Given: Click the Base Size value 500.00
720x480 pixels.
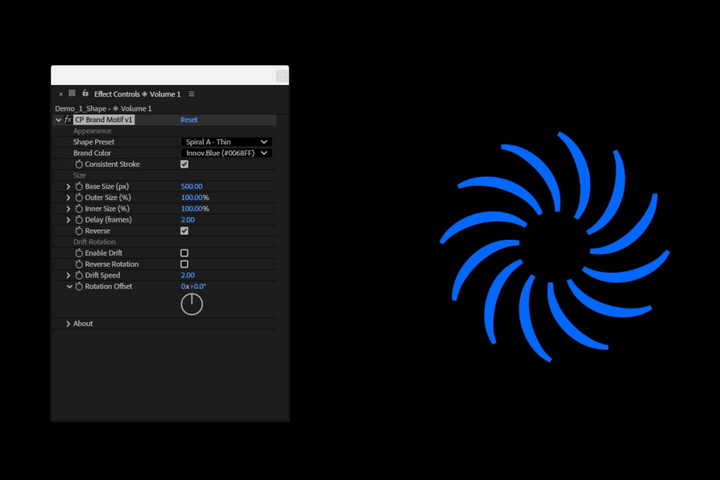Looking at the screenshot, I should [191, 187].
